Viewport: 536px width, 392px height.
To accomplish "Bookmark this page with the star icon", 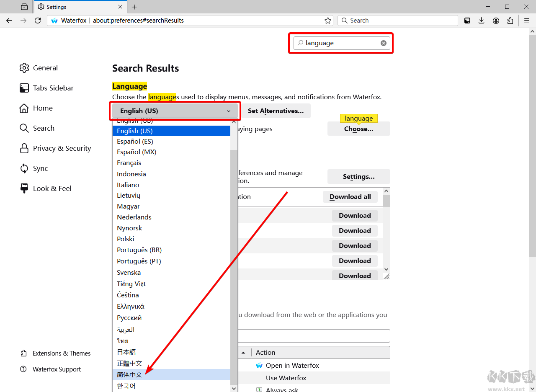I will tap(328, 21).
